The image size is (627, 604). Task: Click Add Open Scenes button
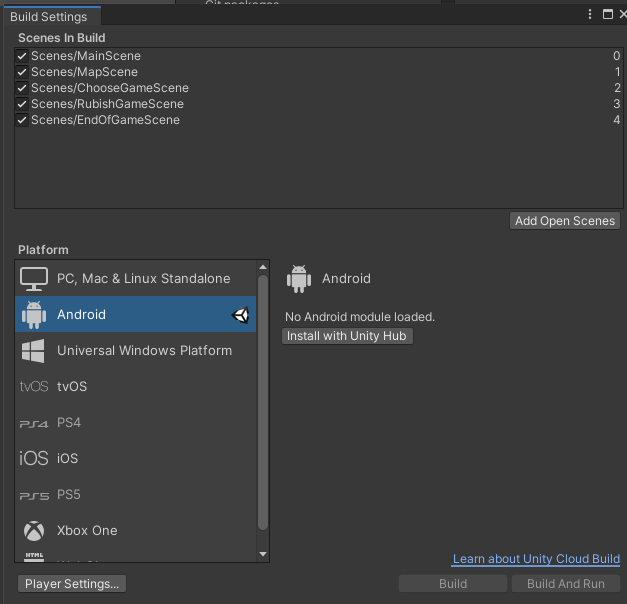pos(565,221)
